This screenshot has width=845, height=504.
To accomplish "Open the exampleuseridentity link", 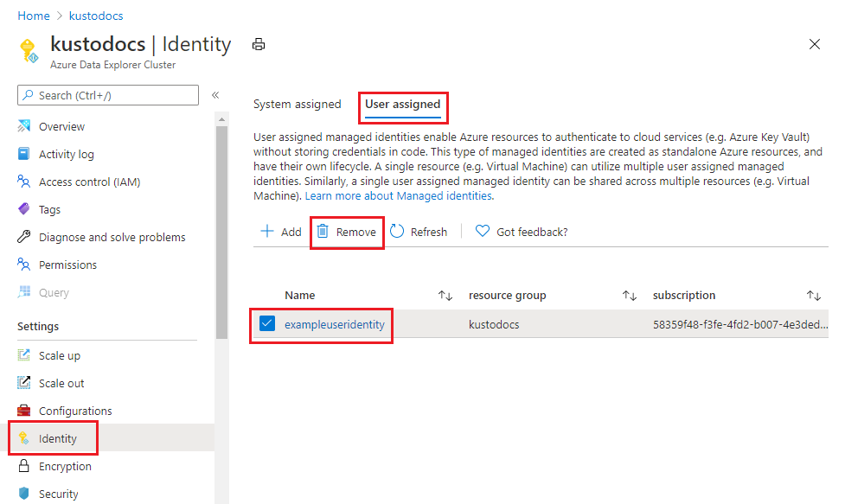I will pyautogui.click(x=335, y=324).
